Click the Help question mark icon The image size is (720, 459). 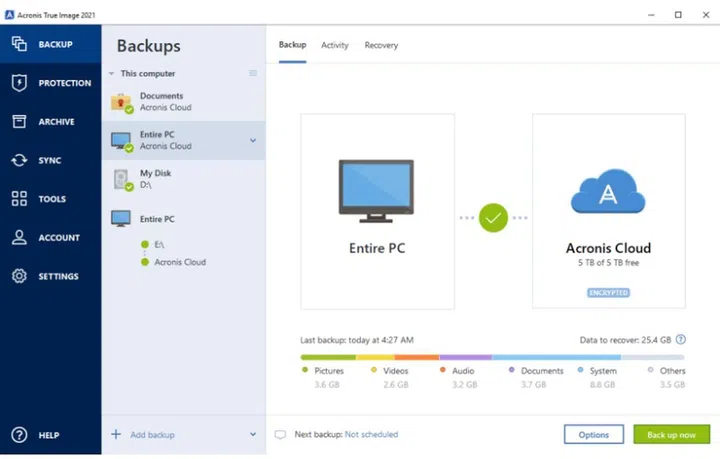coord(18,435)
